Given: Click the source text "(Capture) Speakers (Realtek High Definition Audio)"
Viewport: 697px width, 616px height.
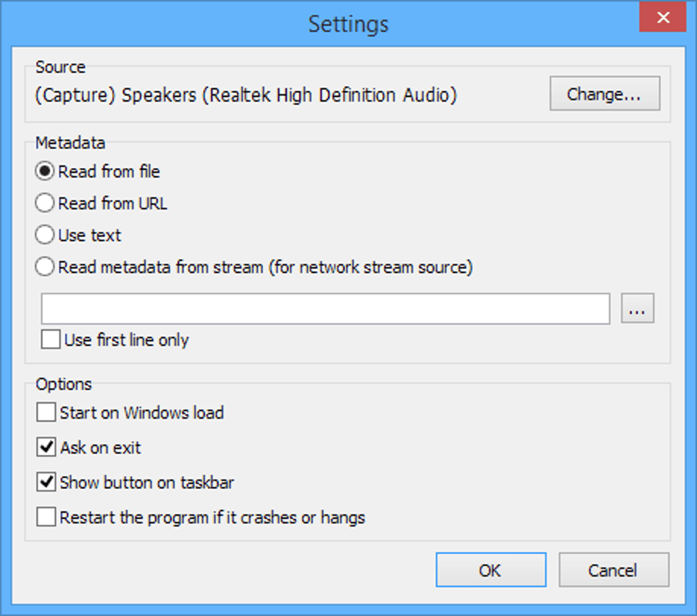Looking at the screenshot, I should tap(246, 95).
